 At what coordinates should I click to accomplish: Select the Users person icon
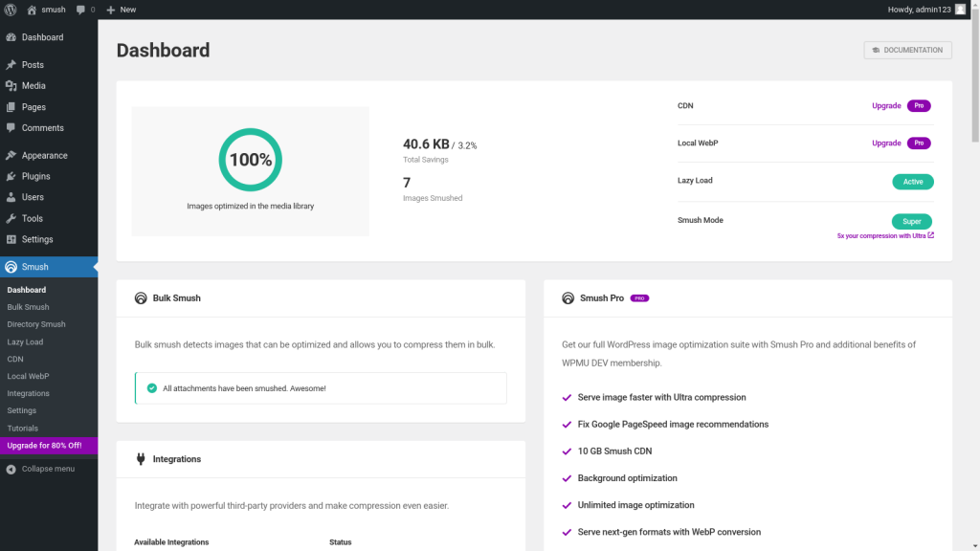(x=11, y=197)
